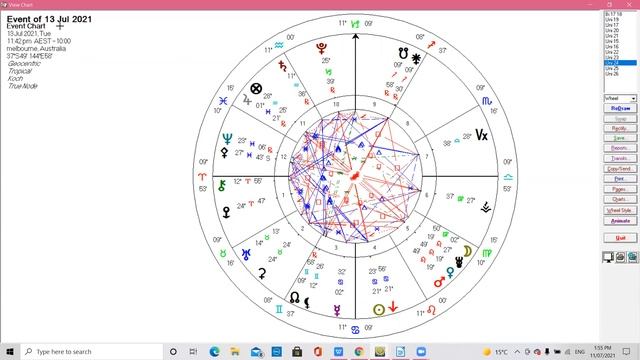Click the ReDraw button
The image size is (640, 360).
click(620, 109)
